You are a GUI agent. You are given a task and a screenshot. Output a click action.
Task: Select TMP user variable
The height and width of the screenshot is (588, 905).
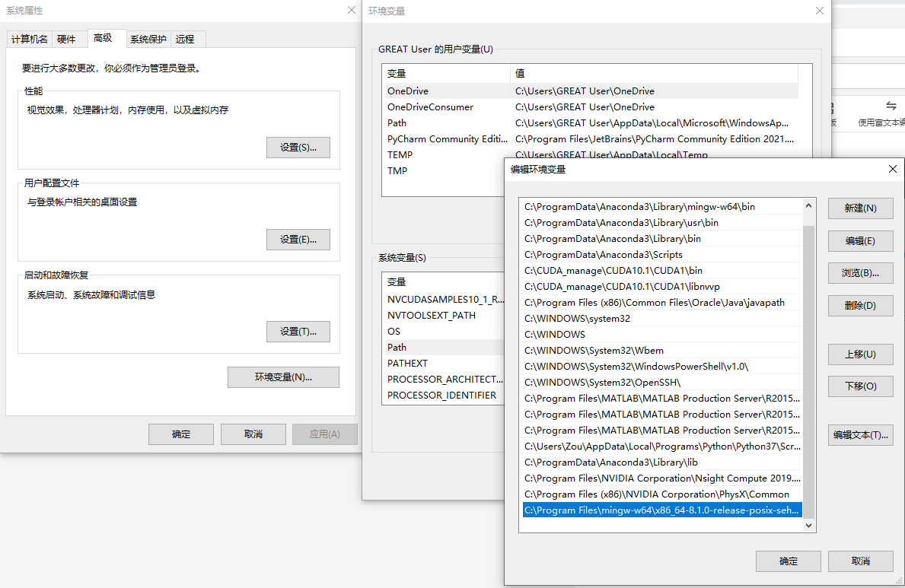coord(445,171)
